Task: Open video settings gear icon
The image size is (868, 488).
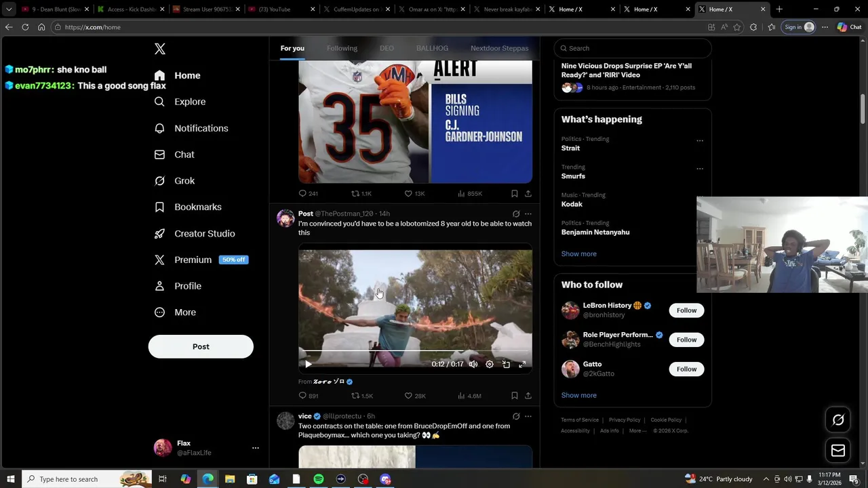Action: (490, 365)
